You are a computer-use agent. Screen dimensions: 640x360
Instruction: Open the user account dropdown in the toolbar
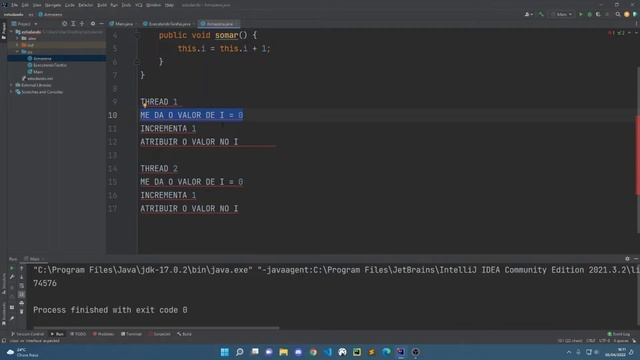coord(529,14)
